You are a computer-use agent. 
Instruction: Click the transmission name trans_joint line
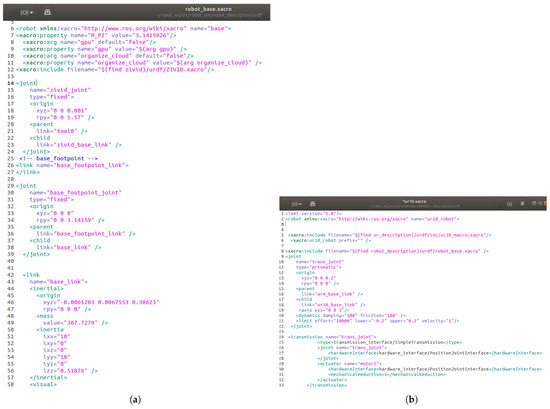point(332,337)
